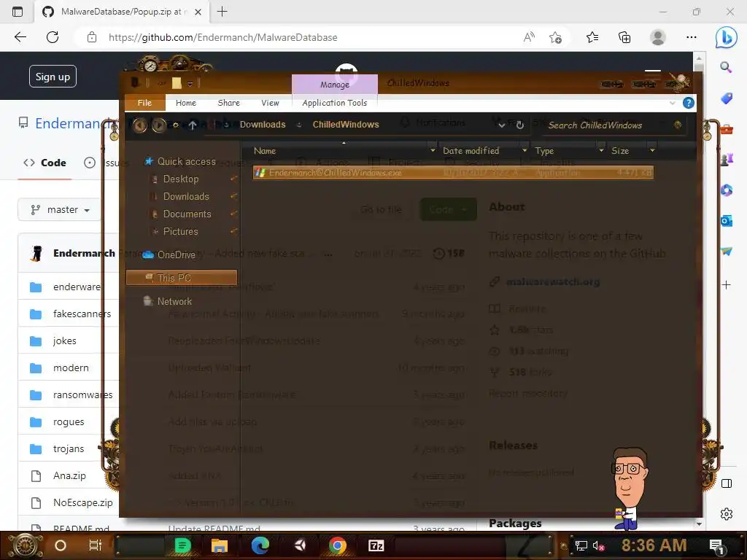
Task: Open Explorer Share ribbon tab
Action: [228, 103]
